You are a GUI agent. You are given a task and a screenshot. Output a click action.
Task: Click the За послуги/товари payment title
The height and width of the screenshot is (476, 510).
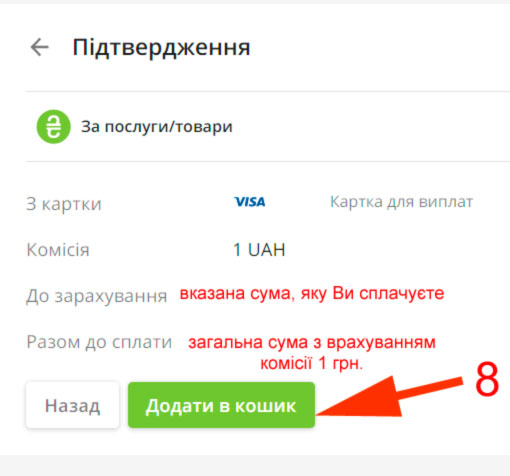point(157,127)
